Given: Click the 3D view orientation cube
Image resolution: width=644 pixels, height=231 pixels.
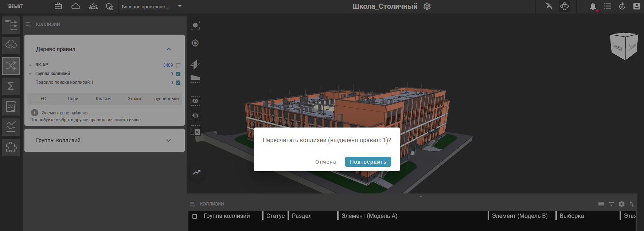Looking at the screenshot, I should (624, 46).
